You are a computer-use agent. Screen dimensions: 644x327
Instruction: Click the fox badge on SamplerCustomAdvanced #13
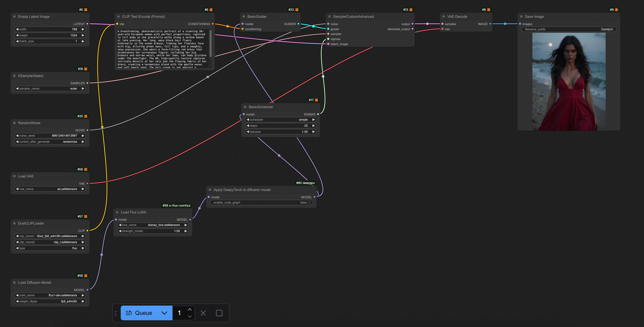[411, 9]
